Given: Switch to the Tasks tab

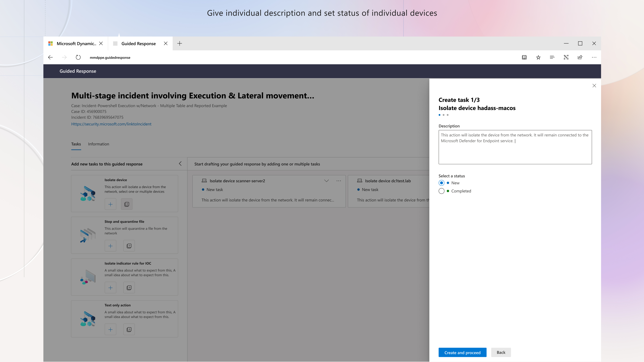Looking at the screenshot, I should (x=76, y=144).
